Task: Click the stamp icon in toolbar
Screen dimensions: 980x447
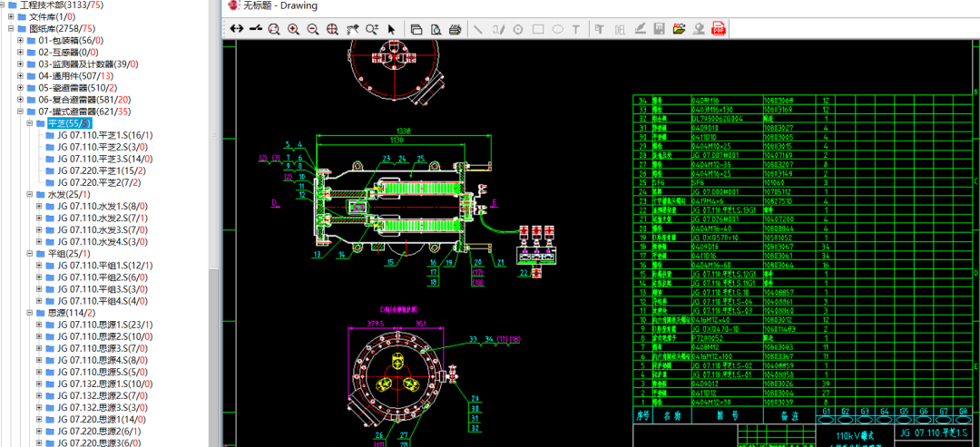Action: pyautogui.click(x=699, y=29)
